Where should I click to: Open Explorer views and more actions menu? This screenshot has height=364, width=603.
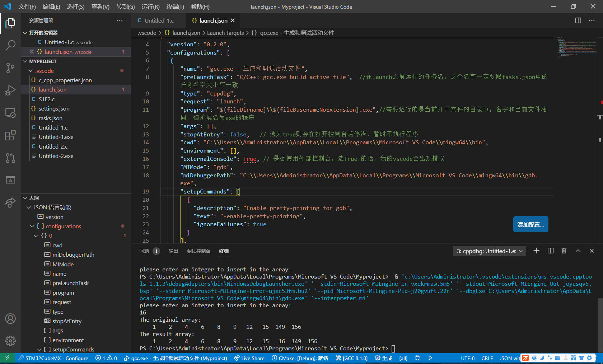[120, 20]
